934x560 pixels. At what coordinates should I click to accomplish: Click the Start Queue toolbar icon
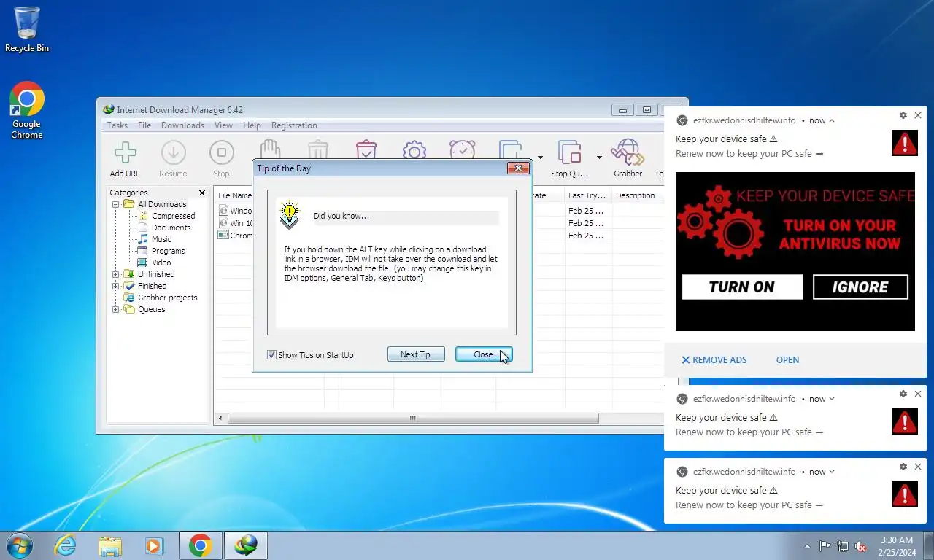(511, 150)
